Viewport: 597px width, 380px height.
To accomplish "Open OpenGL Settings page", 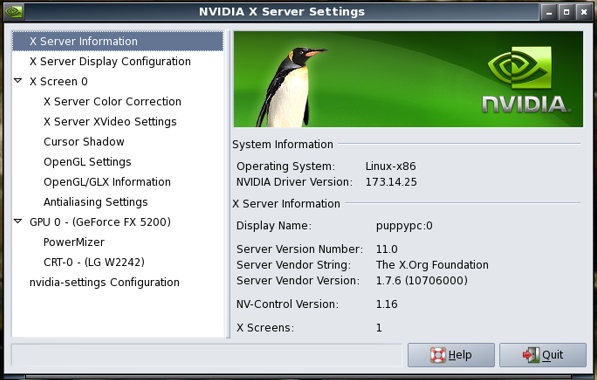I will pyautogui.click(x=87, y=162).
